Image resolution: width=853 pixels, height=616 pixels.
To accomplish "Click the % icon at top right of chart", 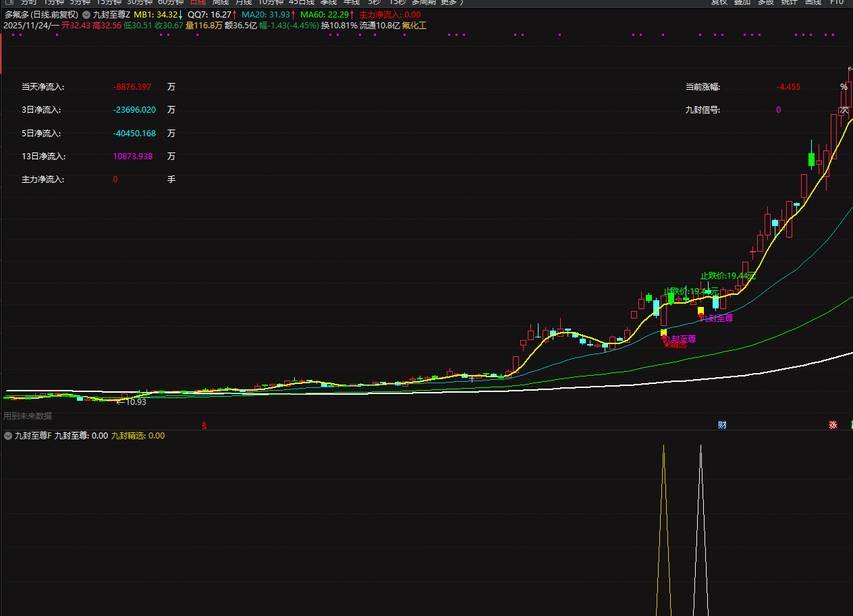I will point(844,87).
